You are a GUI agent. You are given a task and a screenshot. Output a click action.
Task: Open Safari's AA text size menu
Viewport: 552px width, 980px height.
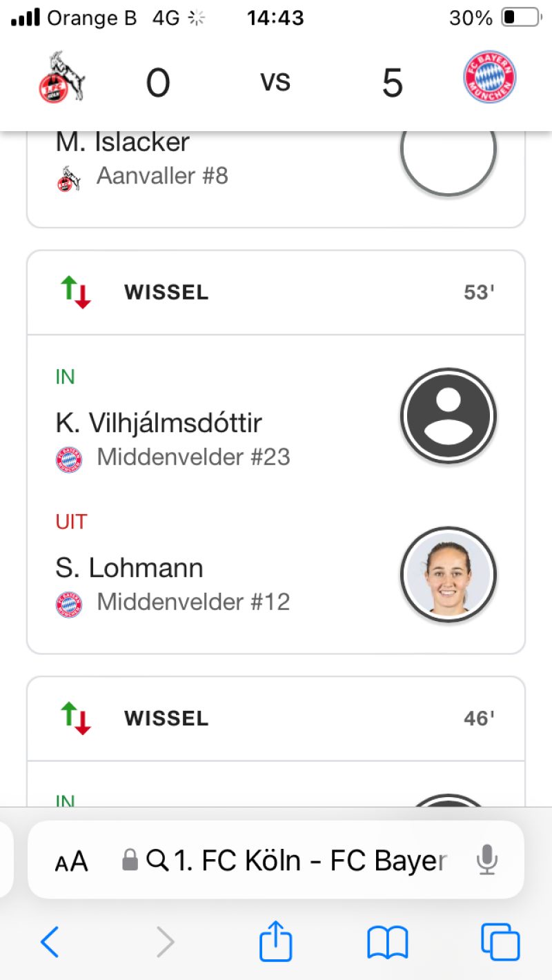(71, 861)
